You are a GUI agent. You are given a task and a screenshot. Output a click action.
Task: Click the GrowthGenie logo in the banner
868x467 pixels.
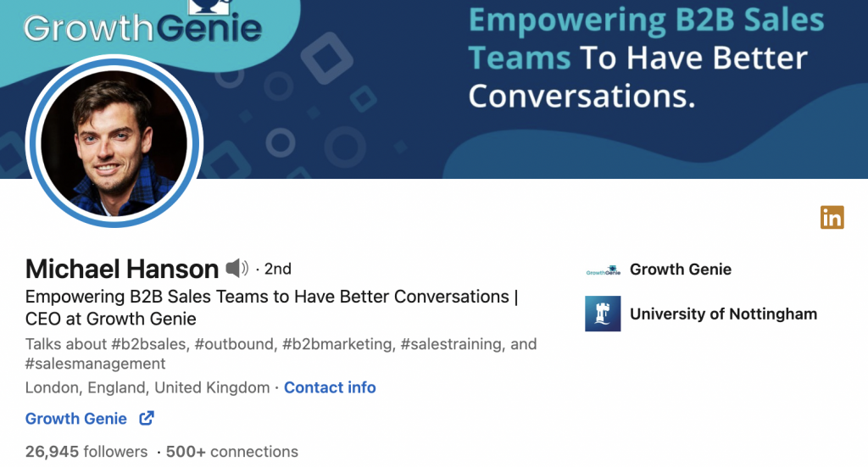click(142, 25)
